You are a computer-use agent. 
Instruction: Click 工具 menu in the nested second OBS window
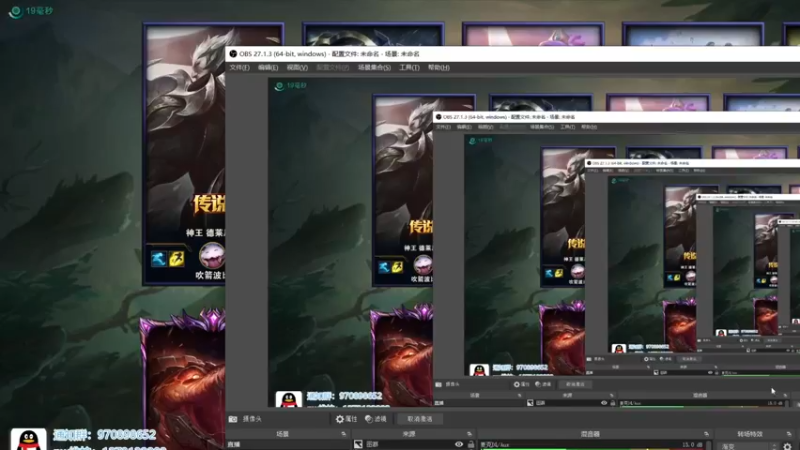point(567,127)
